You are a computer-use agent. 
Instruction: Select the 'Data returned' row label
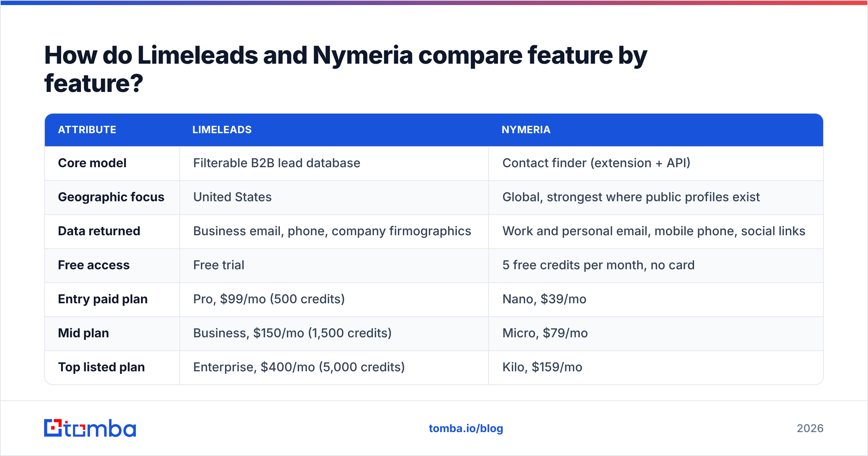pyautogui.click(x=99, y=231)
